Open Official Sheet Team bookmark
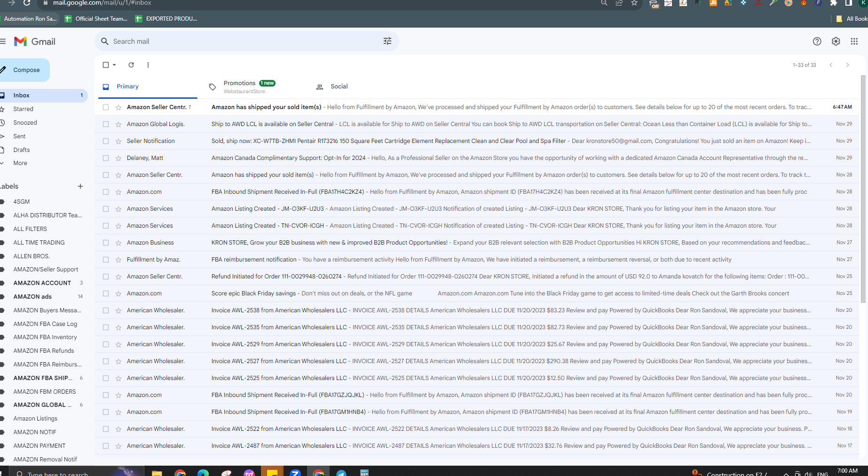Viewport: 868px width, 476px height. 96,19
